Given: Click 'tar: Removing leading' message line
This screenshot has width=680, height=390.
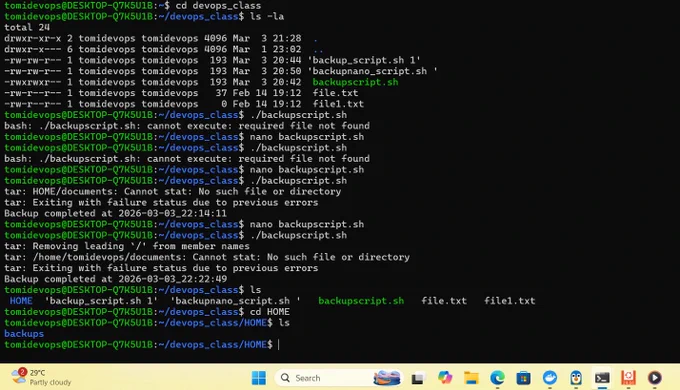Looking at the screenshot, I should (x=127, y=246).
